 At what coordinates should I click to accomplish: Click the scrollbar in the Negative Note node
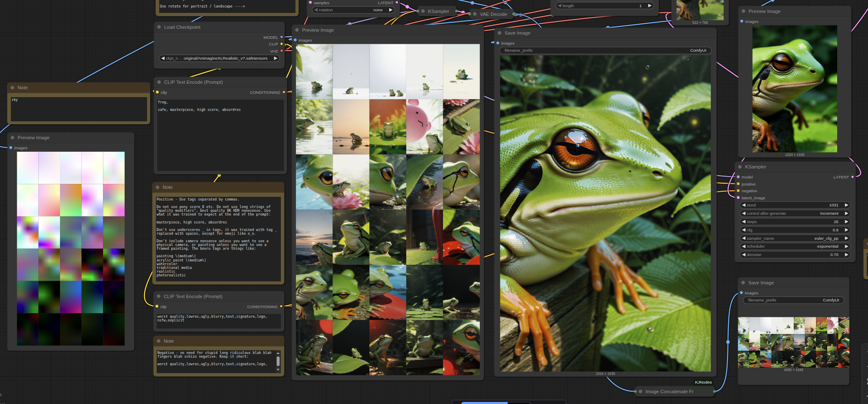tap(278, 361)
